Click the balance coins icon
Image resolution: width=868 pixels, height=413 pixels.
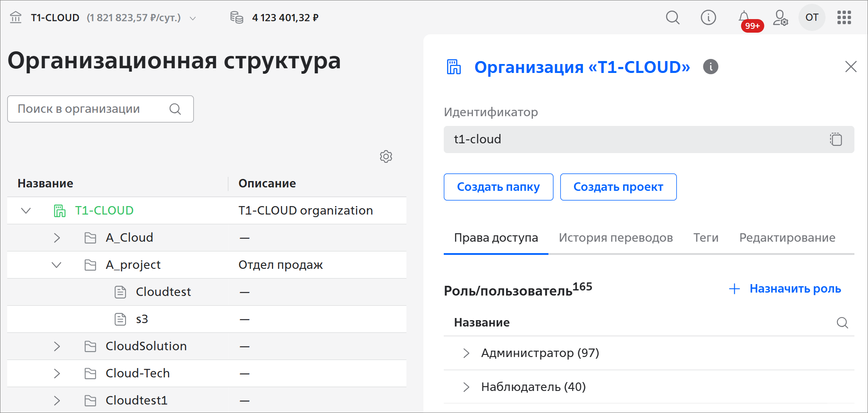tap(236, 17)
